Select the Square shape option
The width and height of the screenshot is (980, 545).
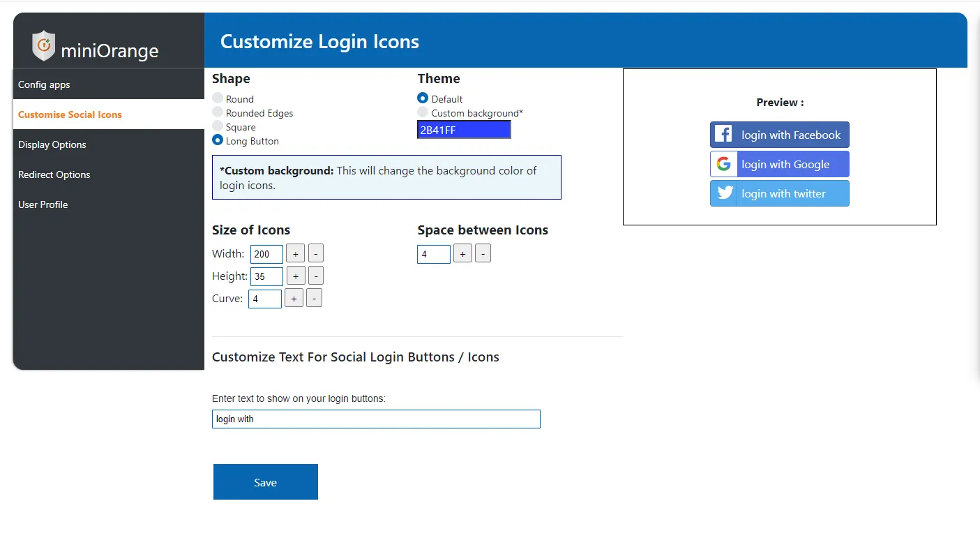pyautogui.click(x=218, y=126)
